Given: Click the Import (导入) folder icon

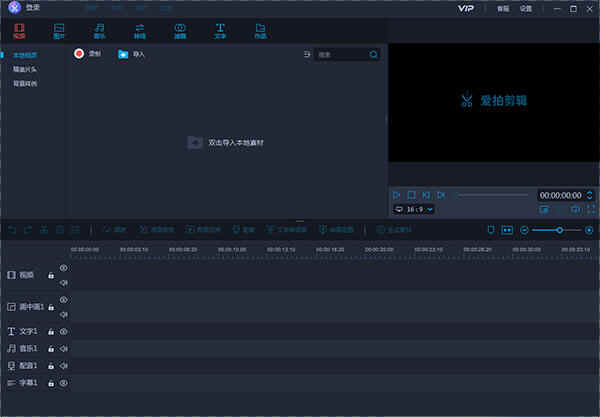Looking at the screenshot, I should [123, 54].
